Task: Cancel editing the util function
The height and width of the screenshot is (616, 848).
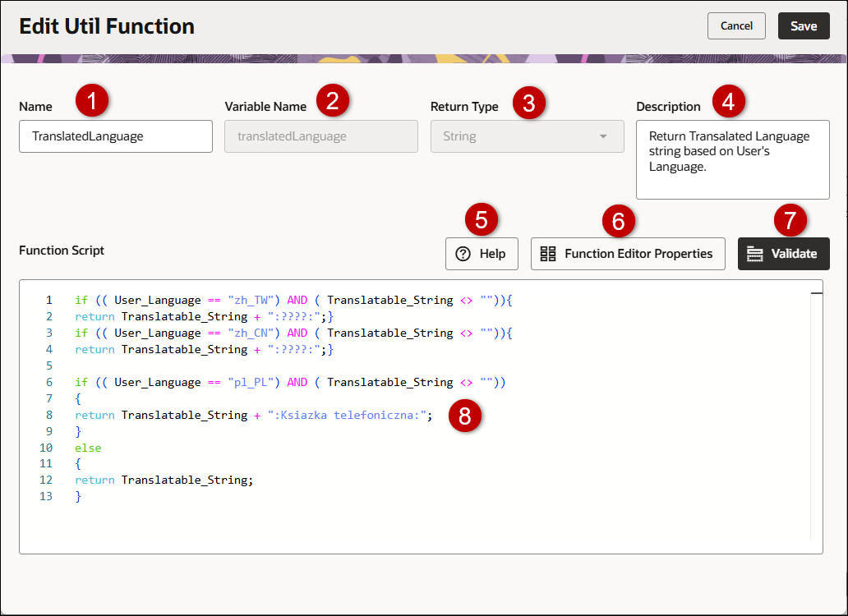Action: click(736, 25)
